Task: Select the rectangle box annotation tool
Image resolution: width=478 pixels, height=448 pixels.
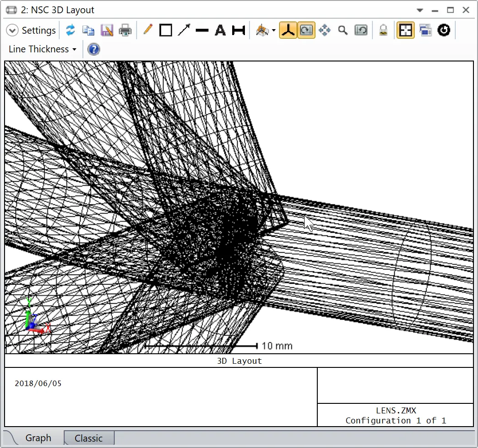Action: click(x=166, y=30)
